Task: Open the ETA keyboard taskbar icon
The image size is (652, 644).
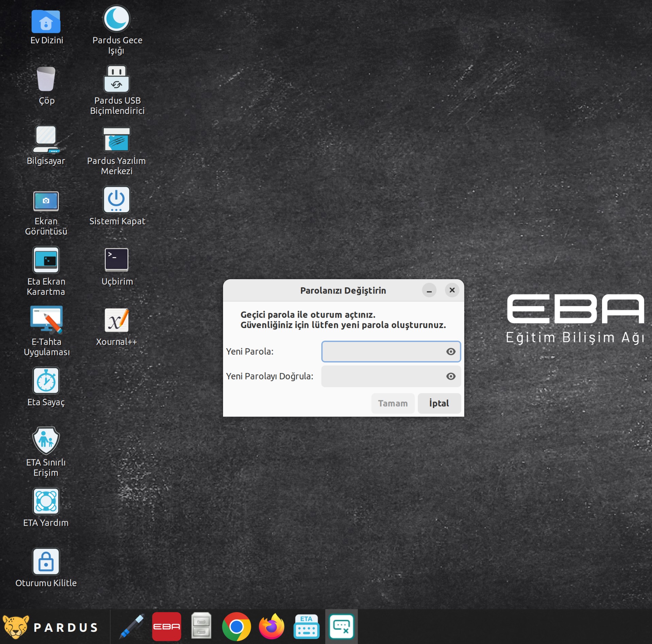Action: 306,626
